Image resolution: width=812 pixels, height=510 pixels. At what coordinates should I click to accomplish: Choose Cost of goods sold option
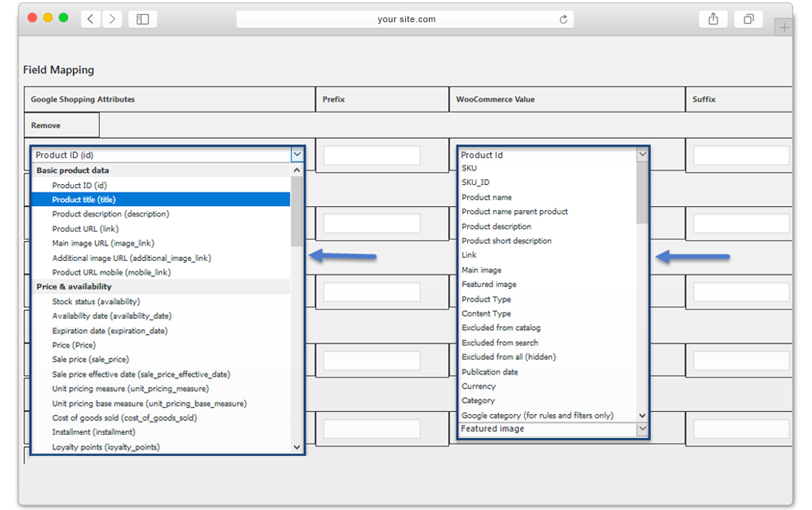point(124,418)
